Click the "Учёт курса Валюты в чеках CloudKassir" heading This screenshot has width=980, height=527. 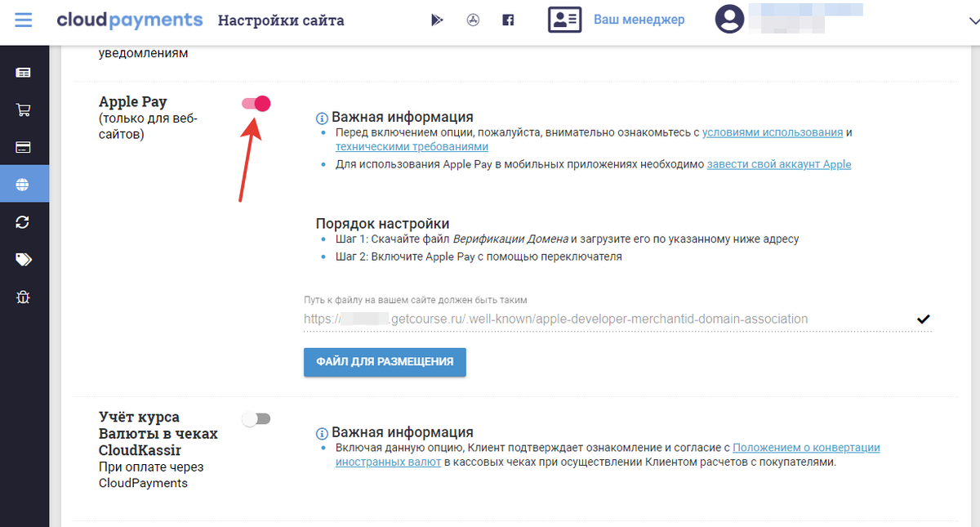point(158,434)
